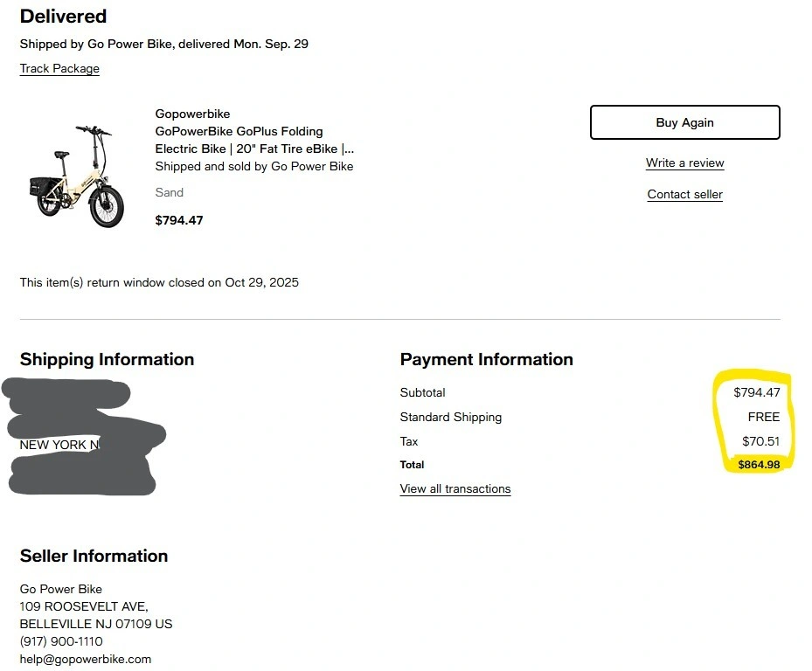Click the Track Package link

coord(59,68)
